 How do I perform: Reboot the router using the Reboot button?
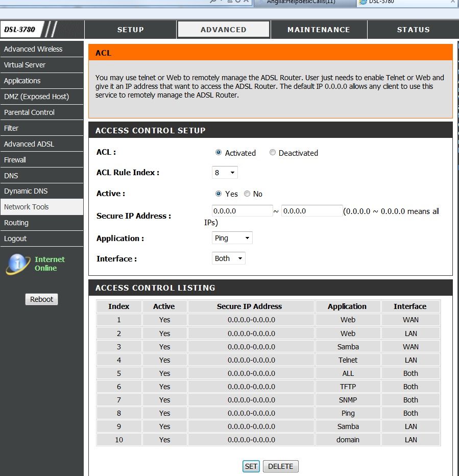point(41,299)
